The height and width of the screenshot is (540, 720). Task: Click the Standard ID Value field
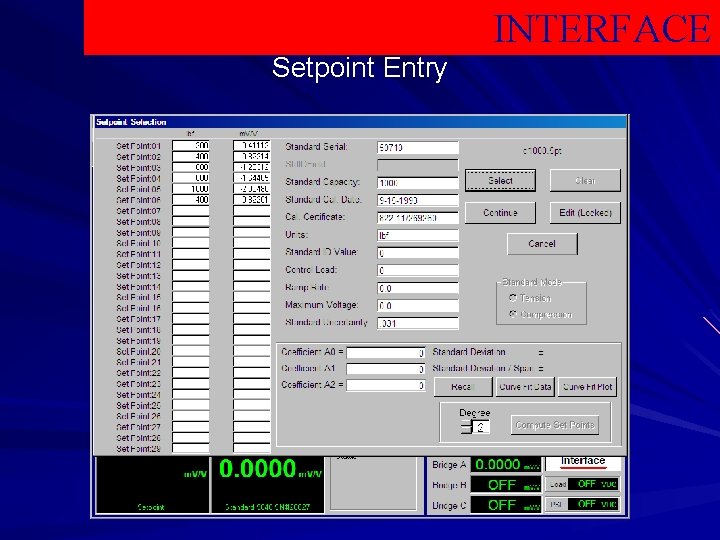(418, 253)
